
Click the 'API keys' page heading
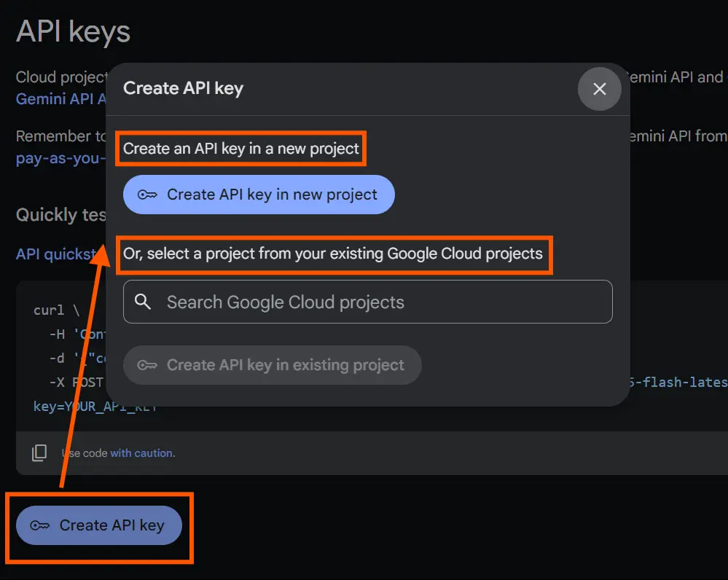74,31
